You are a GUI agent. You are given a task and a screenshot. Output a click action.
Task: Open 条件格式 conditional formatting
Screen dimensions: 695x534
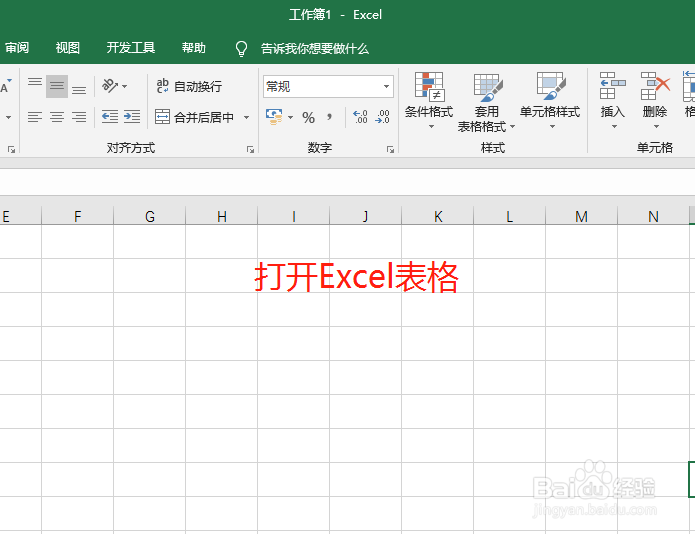coord(429,101)
